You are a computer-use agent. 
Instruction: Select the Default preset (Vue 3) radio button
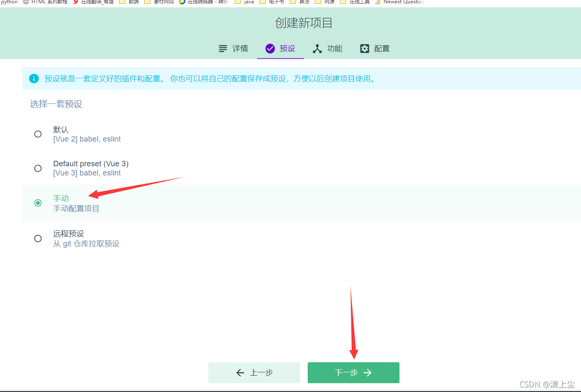click(x=38, y=168)
